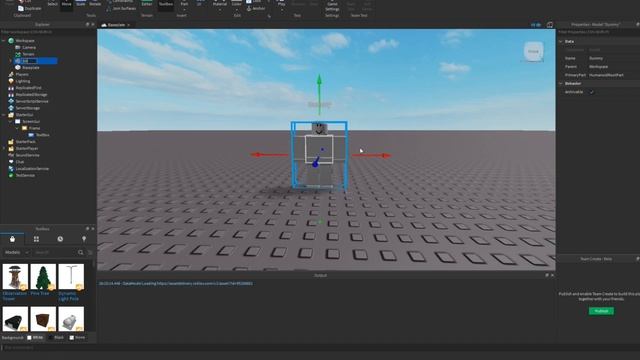Open the Marketplace tab in Toolbox
The image size is (640, 360).
pyautogui.click(x=12, y=239)
